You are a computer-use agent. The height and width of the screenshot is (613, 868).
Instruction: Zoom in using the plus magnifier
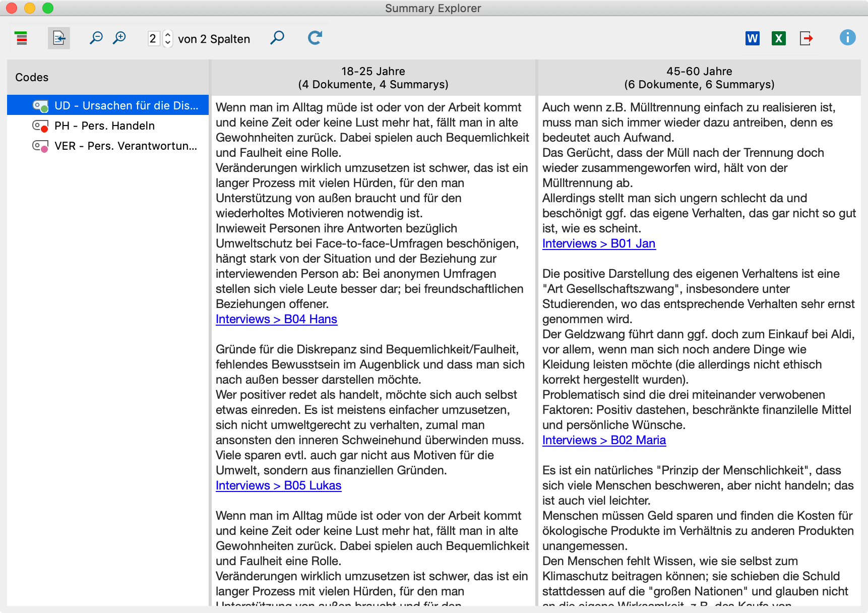click(119, 38)
